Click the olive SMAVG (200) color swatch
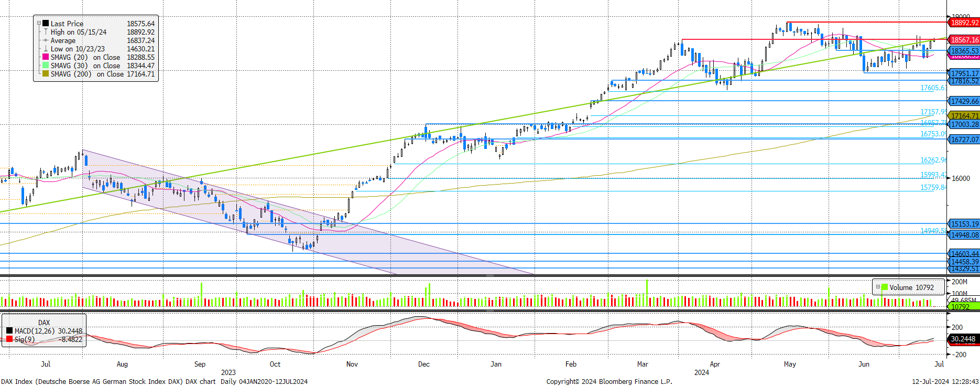This screenshot has width=980, height=386. 46,74
